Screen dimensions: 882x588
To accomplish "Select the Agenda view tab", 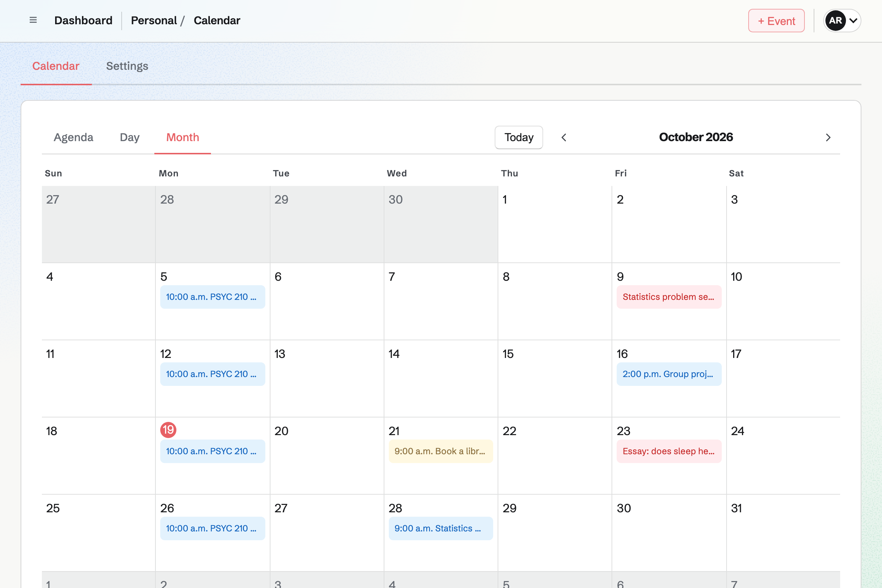I will [73, 137].
